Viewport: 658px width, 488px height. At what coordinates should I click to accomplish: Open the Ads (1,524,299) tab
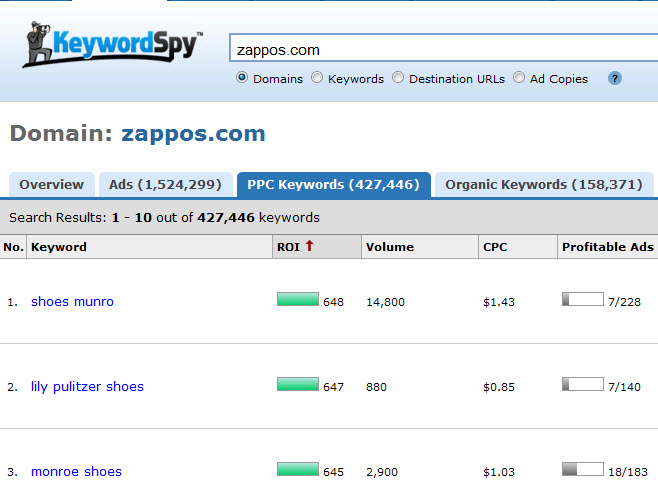tap(165, 185)
